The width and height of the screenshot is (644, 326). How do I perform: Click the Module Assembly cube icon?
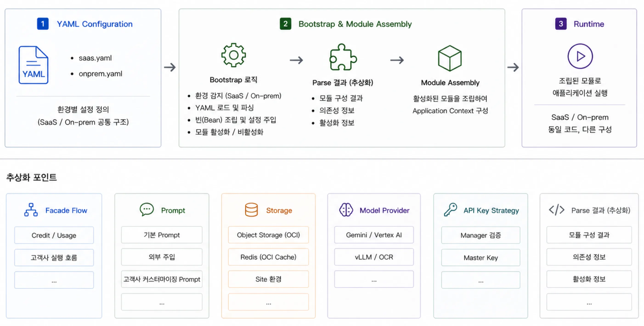(x=450, y=58)
